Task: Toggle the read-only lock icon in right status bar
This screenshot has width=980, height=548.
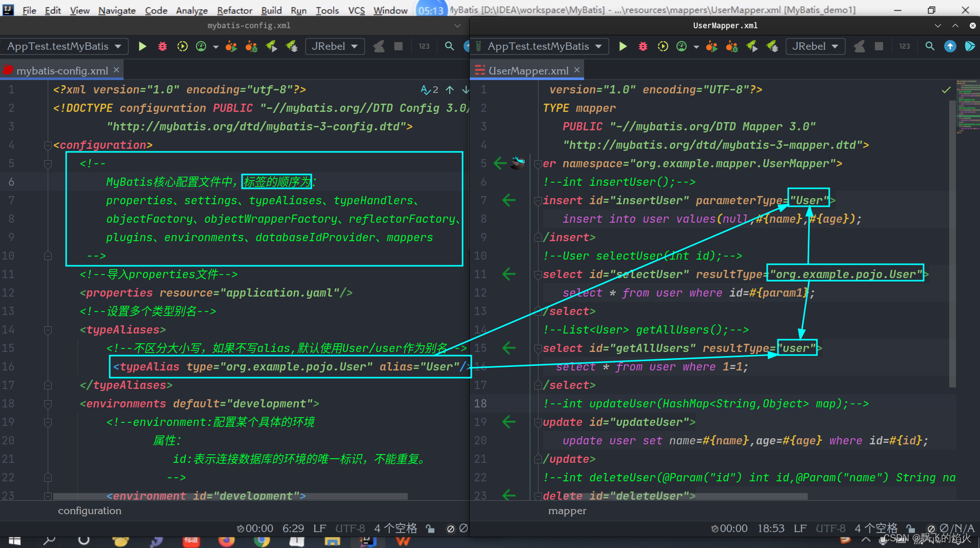Action: (911, 529)
